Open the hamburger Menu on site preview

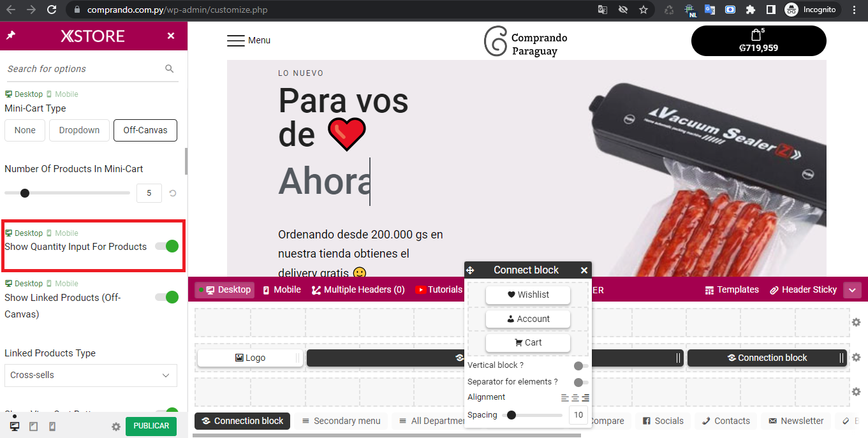point(249,40)
